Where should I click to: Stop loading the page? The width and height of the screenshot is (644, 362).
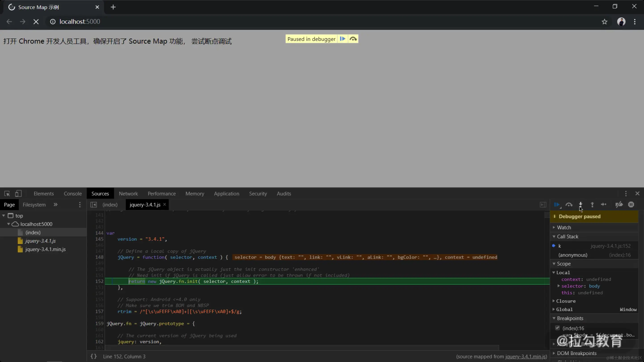36,22
